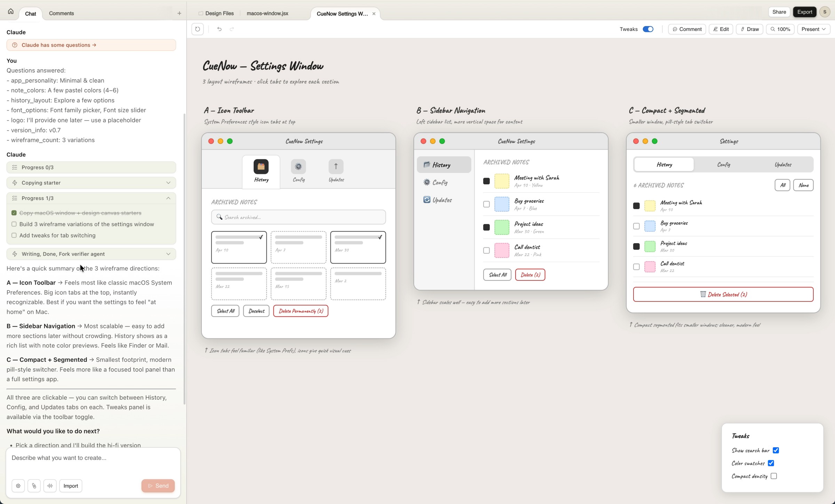This screenshot has width=835, height=504.
Task: Open the microphone input option near Import
Action: coord(50,486)
